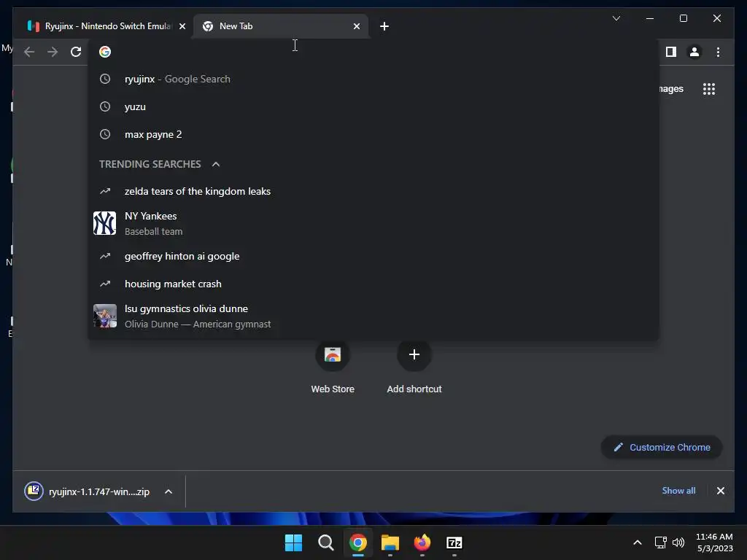Select the ryujinx Google Search suggestion
Image resolution: width=747 pixels, height=560 pixels.
pyautogui.click(x=373, y=79)
